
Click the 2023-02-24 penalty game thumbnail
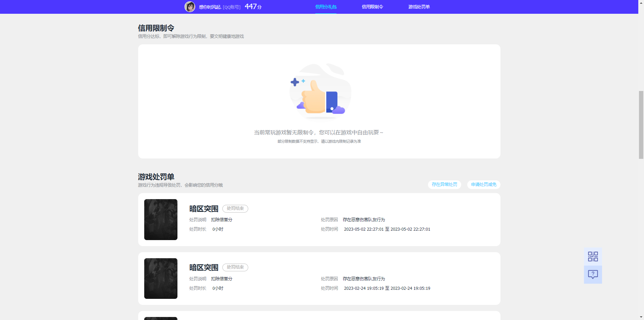point(161,278)
